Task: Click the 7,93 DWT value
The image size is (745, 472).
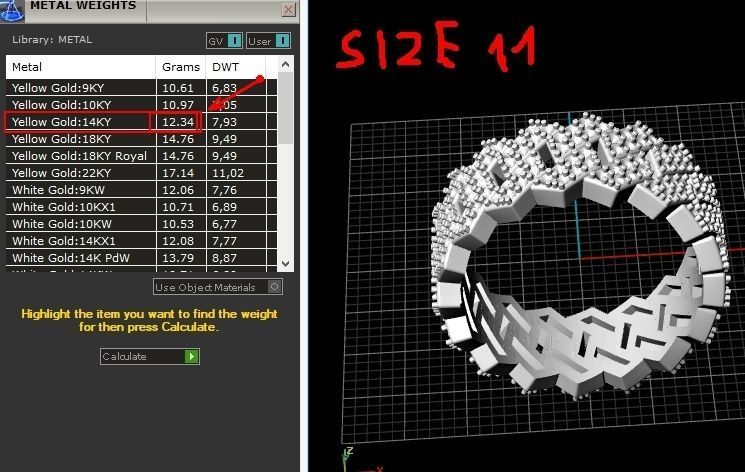Action: tap(224, 122)
